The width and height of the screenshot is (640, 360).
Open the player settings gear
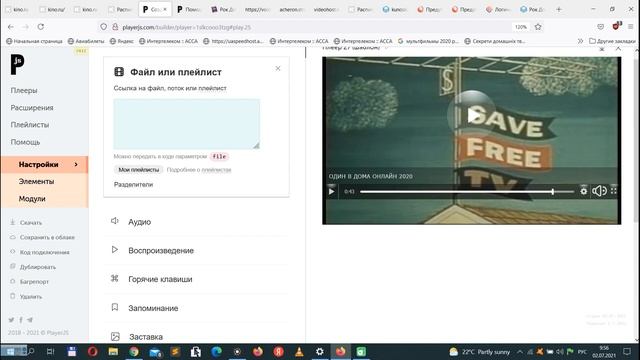tap(584, 191)
